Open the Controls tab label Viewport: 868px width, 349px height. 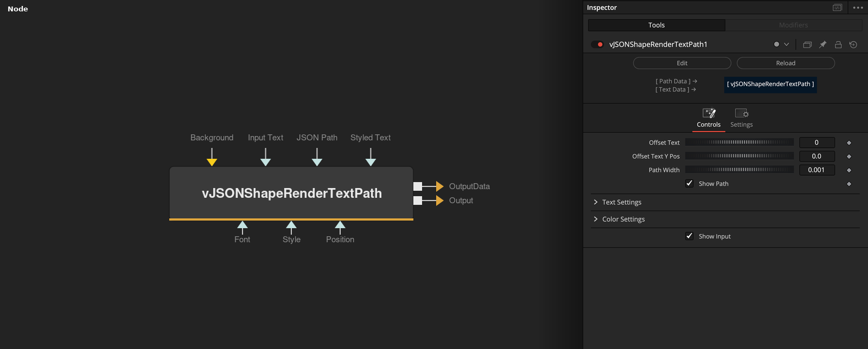click(x=709, y=125)
